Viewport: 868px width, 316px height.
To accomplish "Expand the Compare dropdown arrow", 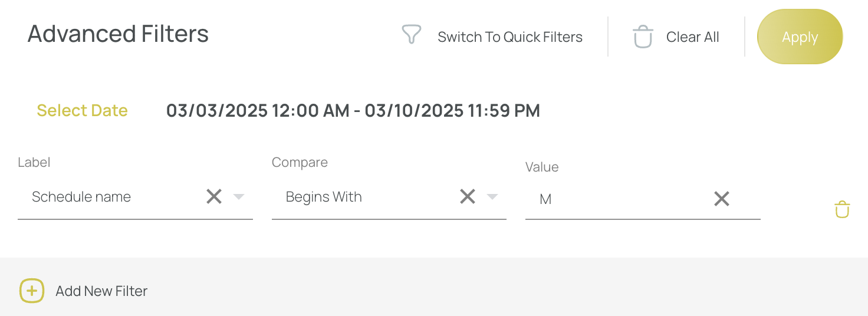I will pyautogui.click(x=492, y=197).
